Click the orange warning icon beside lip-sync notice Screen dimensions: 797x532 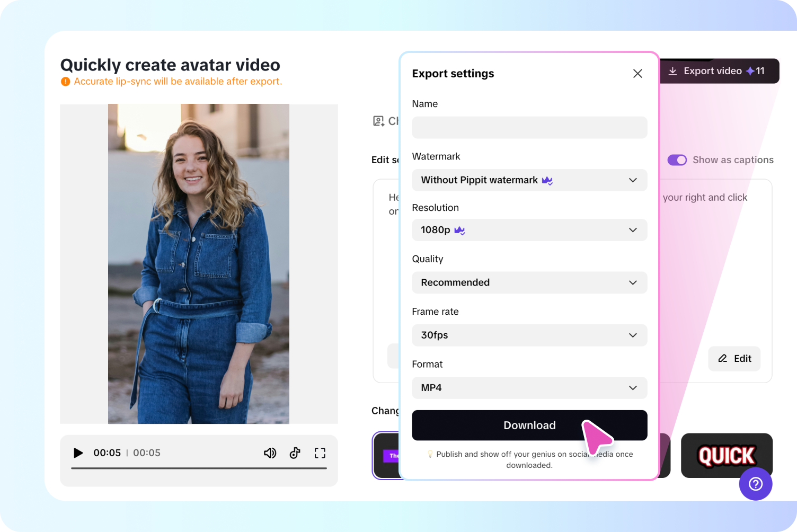[x=65, y=81]
